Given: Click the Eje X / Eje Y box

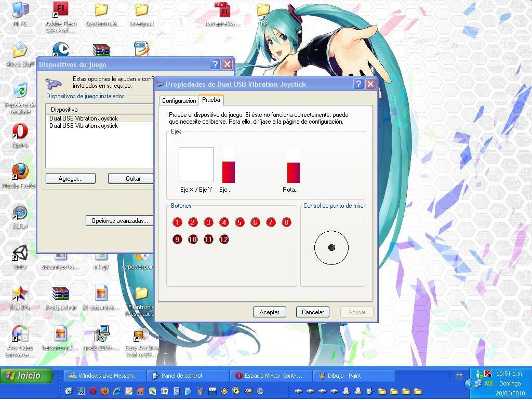Looking at the screenshot, I should click(x=196, y=165).
